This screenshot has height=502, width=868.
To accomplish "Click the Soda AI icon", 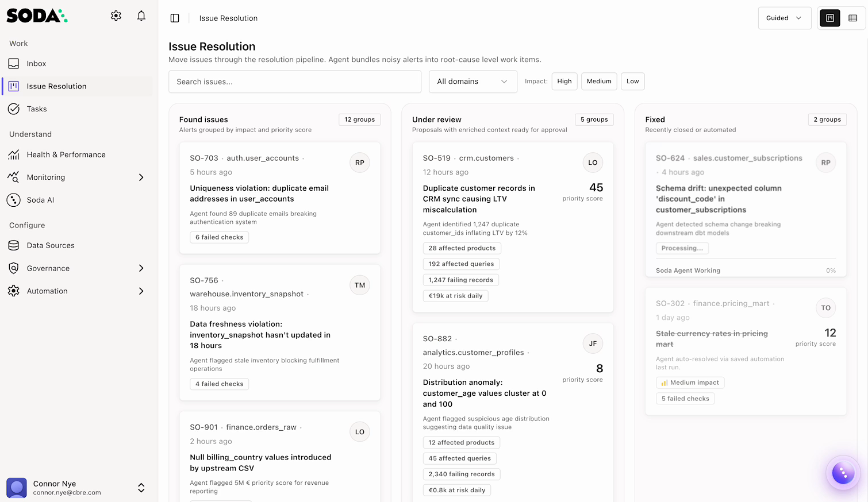I will tap(14, 200).
